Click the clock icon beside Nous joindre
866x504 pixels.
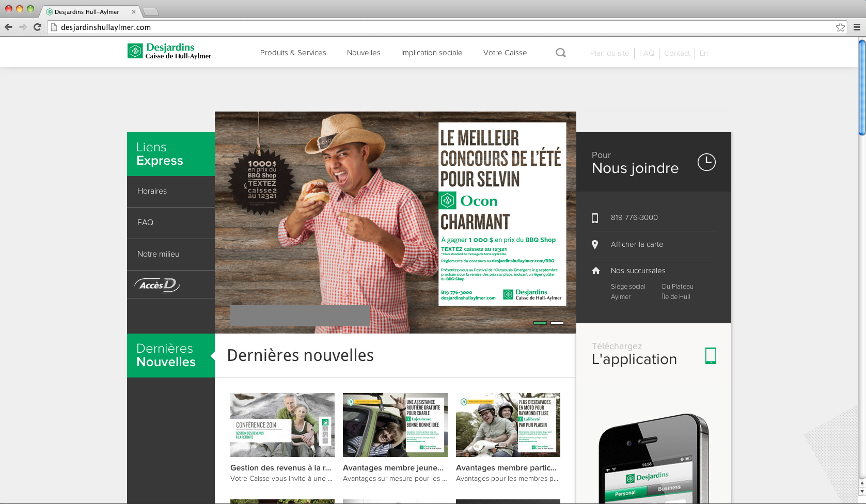[x=706, y=162]
